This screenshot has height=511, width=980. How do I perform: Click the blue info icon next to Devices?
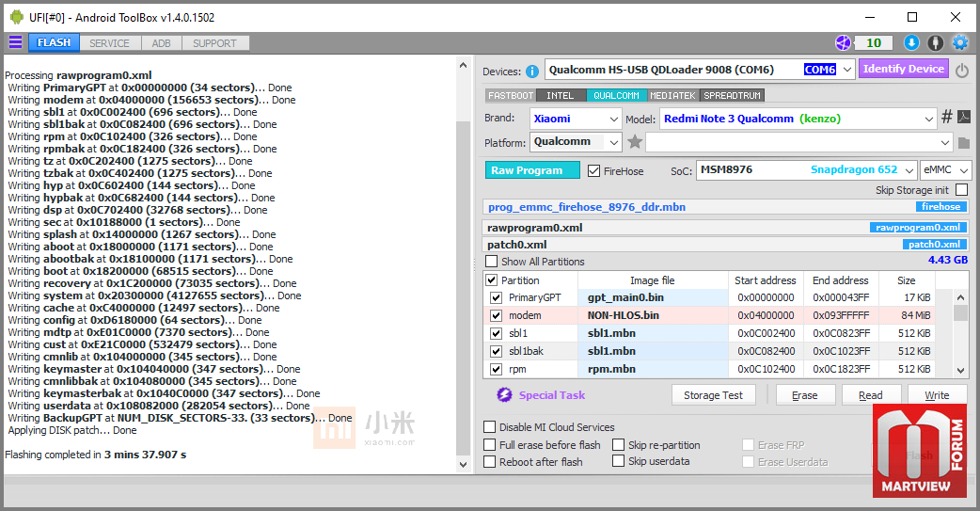[x=532, y=72]
